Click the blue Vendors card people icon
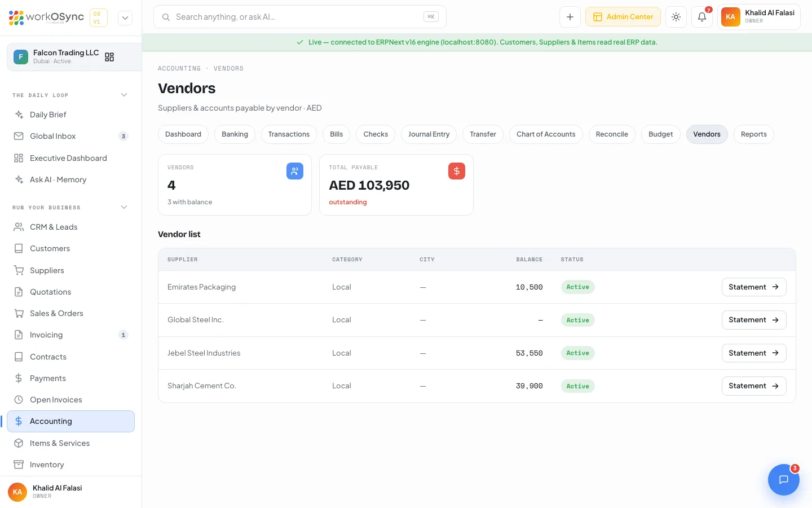The image size is (812, 508). [295, 171]
